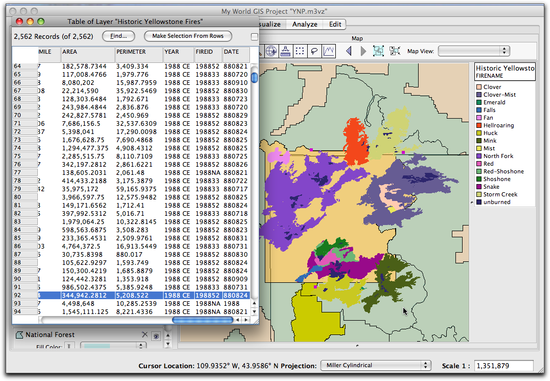550x381 pixels.
Task: Click Make Selection From Rows button
Action: click(x=188, y=36)
